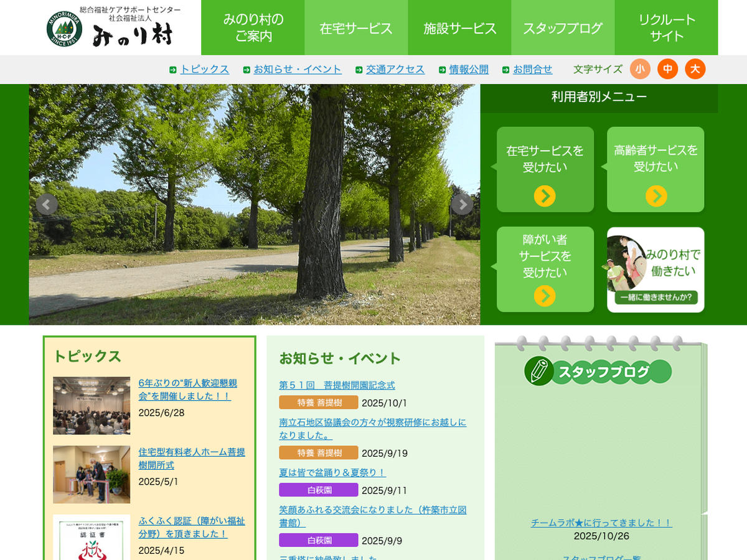This screenshot has width=747, height=560.
Task: Set font size to small (小)
Action: point(640,69)
